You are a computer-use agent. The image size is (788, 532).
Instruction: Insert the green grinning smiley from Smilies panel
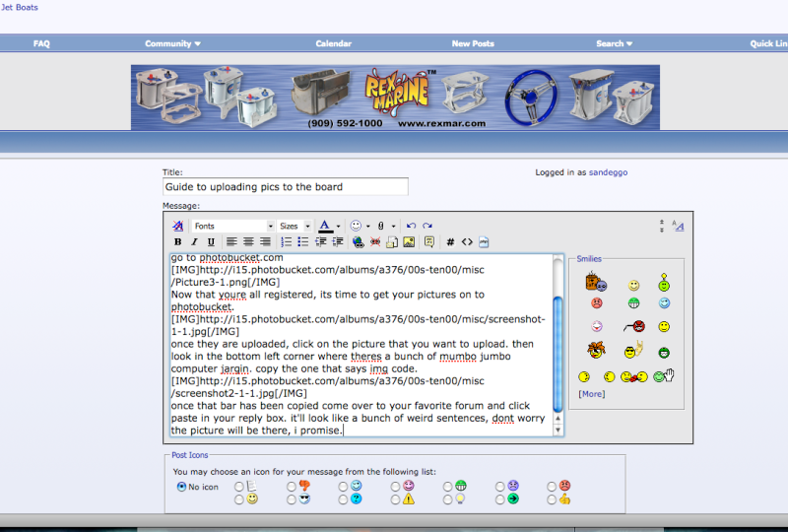pyautogui.click(x=633, y=303)
